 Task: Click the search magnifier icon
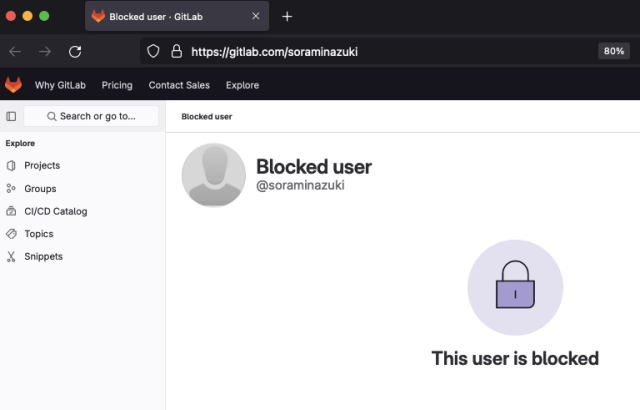(52, 117)
